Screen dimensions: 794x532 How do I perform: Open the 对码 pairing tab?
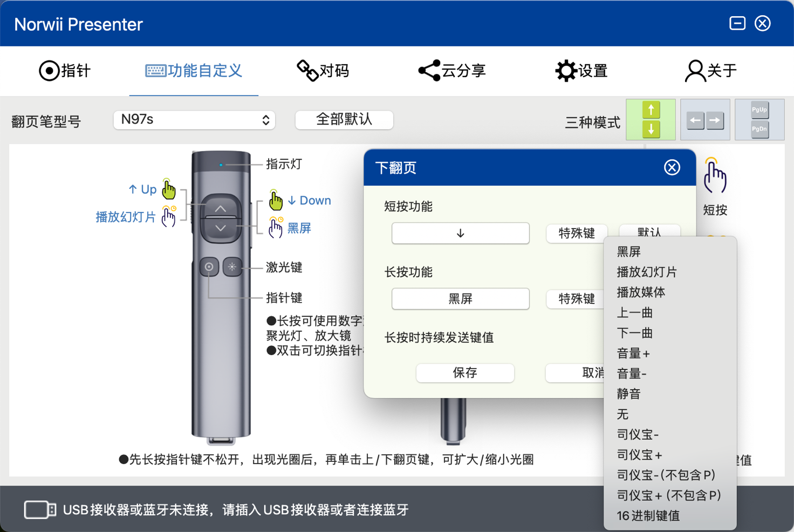tap(323, 71)
